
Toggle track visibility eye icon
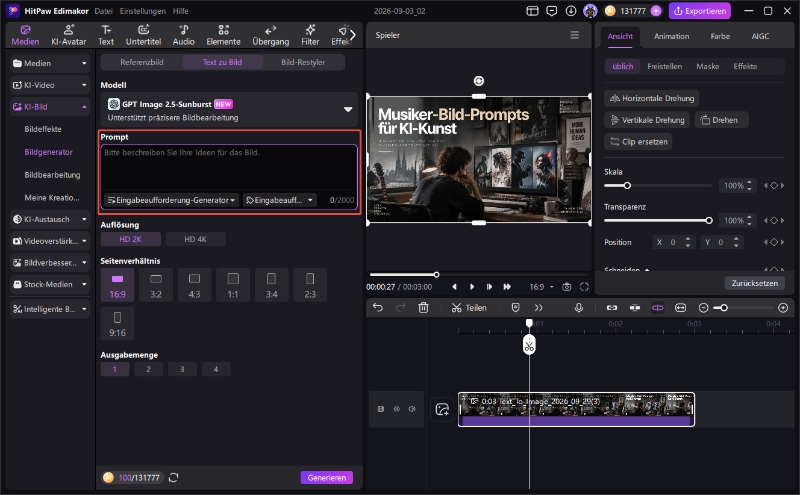pyautogui.click(x=396, y=409)
